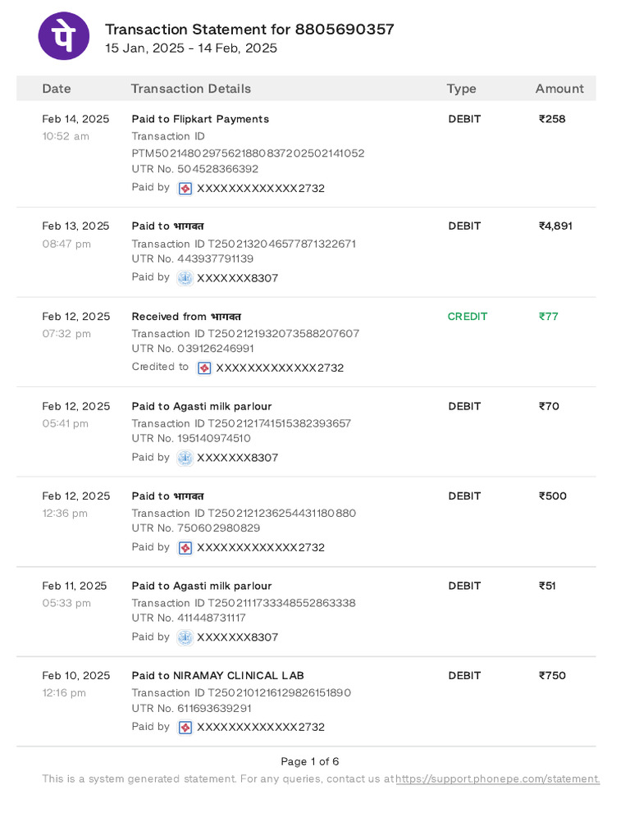Click UTR No. 504528366392 text

click(195, 169)
